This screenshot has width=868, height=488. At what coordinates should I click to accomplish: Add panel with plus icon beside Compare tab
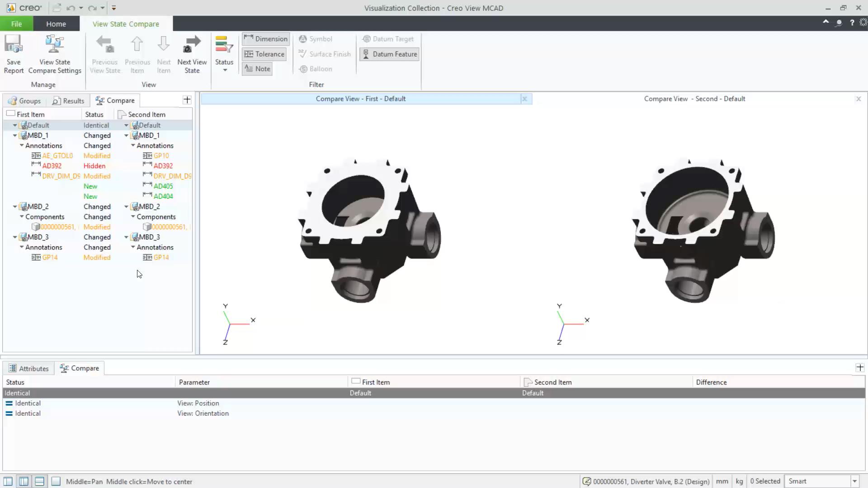coord(187,100)
